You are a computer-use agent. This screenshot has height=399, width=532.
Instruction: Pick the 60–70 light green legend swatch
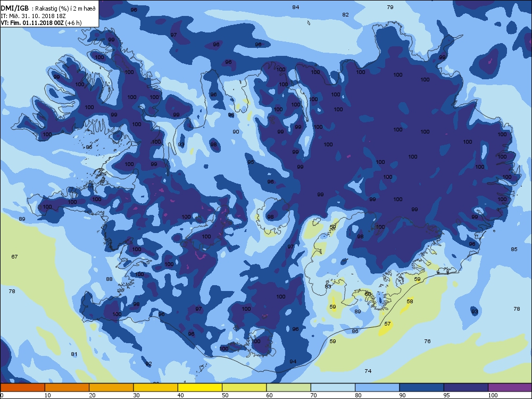[x=289, y=387]
